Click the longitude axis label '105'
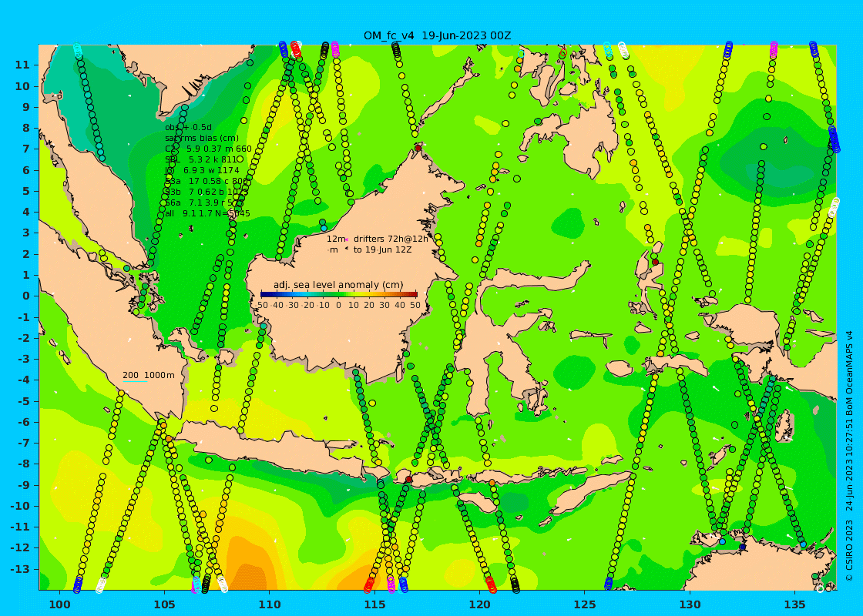 [x=165, y=604]
